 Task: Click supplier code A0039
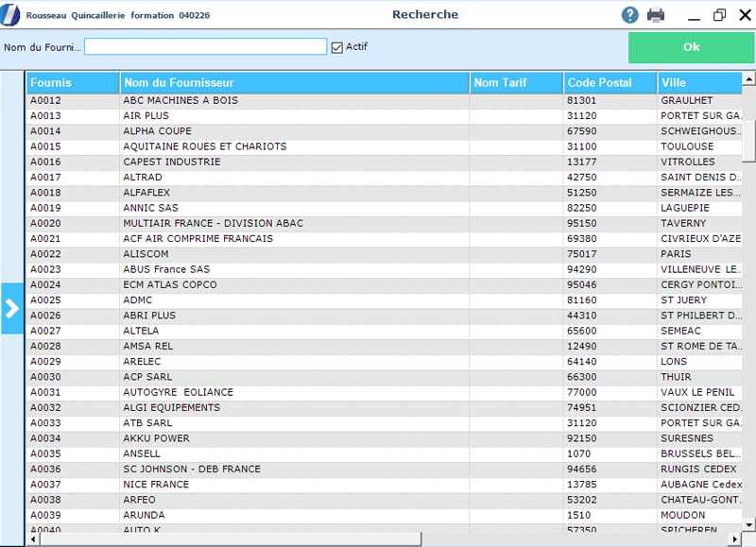pos(45,515)
